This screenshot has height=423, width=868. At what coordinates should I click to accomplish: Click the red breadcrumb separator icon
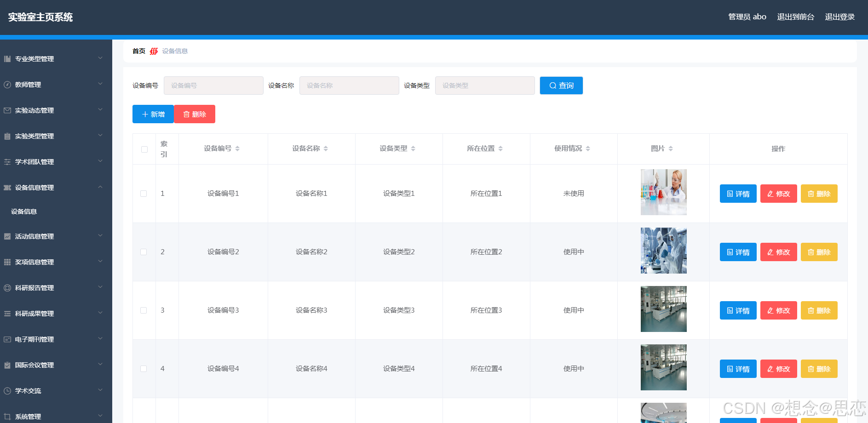tap(154, 51)
